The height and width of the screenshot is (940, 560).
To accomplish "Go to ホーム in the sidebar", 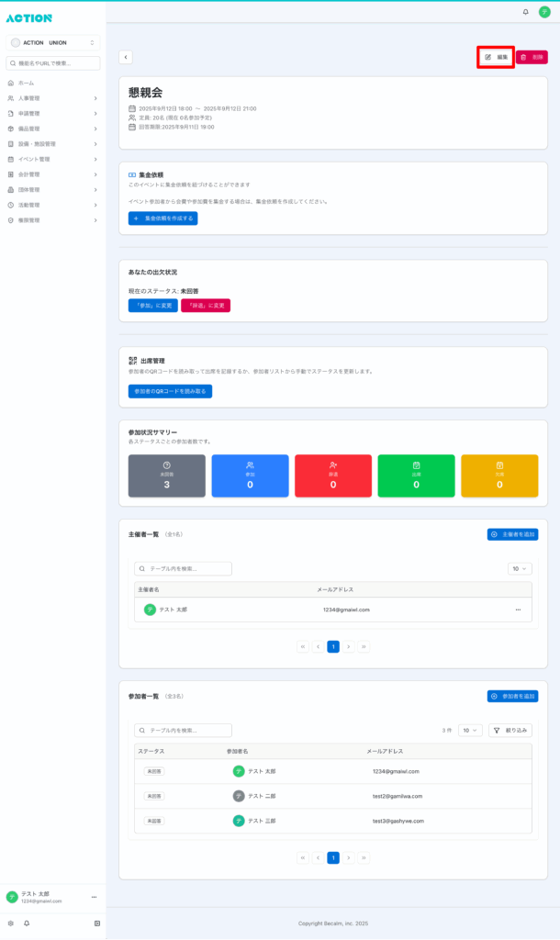I will pos(26,83).
